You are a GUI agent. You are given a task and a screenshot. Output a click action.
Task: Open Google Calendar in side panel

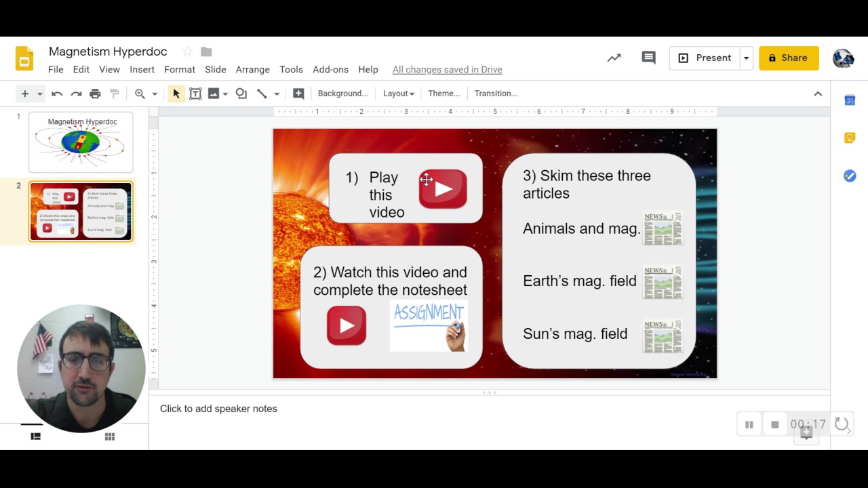[x=850, y=100]
